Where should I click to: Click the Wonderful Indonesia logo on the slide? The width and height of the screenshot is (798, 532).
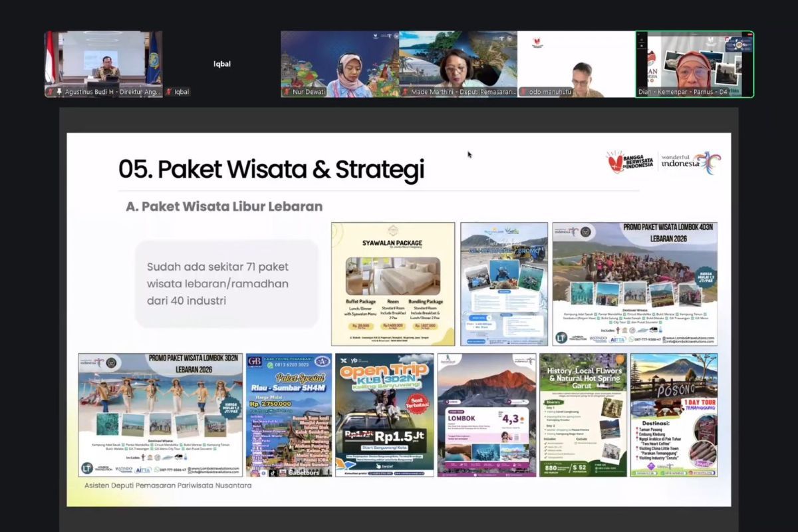click(690, 162)
